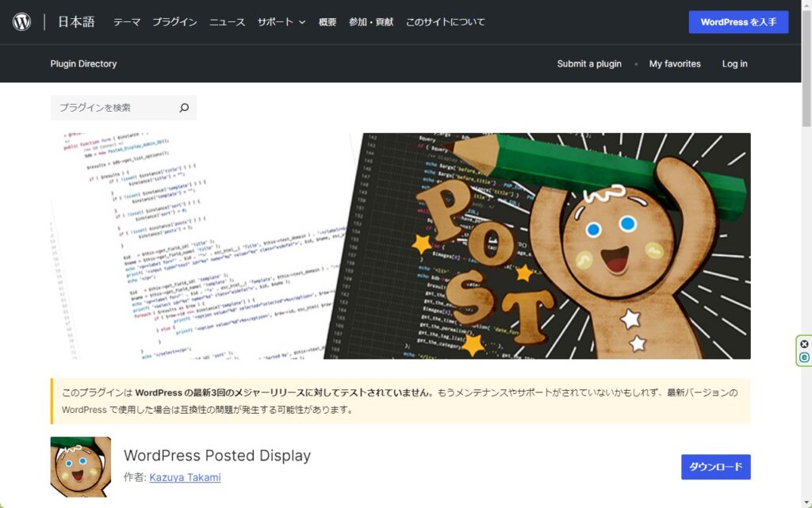This screenshot has height=508, width=812.
Task: Click the black X icon on side widget
Action: pos(804,344)
